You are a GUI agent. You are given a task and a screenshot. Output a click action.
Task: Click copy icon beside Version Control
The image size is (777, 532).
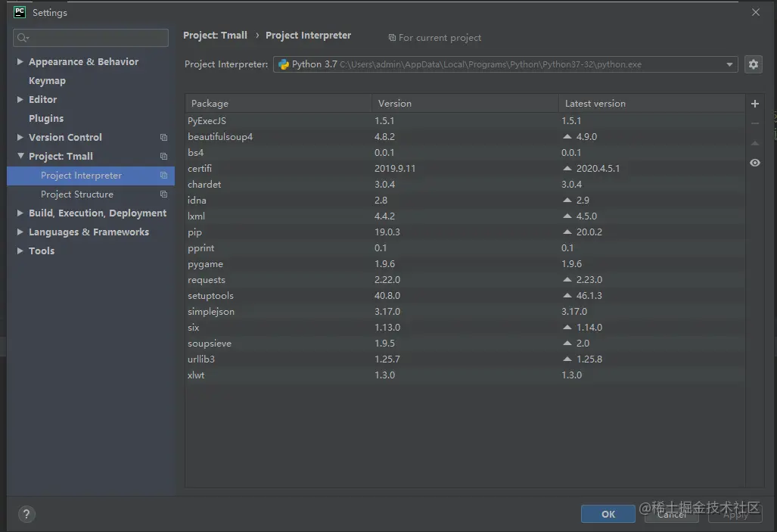tap(163, 137)
